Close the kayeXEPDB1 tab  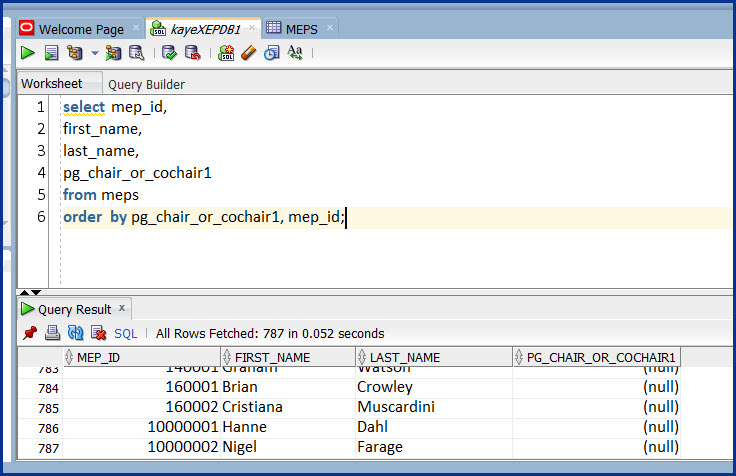[x=252, y=28]
